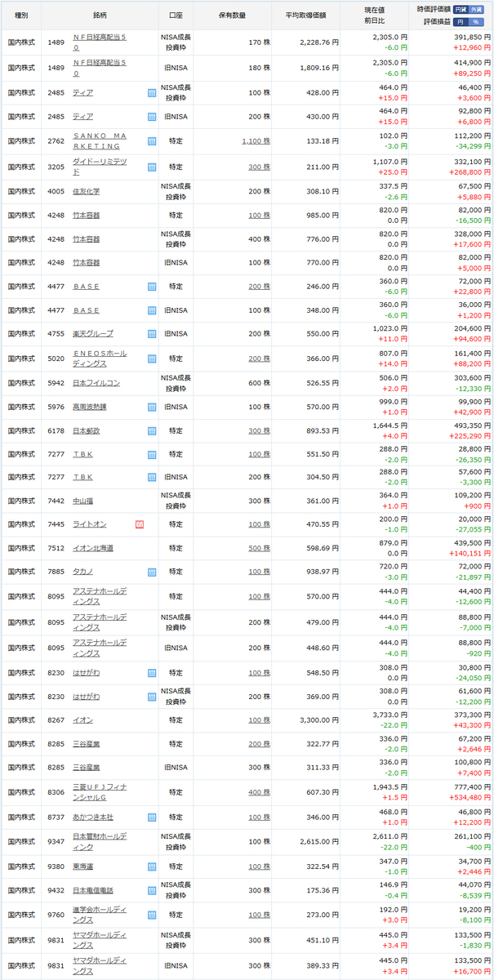Click the 1,100 株 quantity link
Viewport: 494px width, 980px height.
tap(256, 141)
